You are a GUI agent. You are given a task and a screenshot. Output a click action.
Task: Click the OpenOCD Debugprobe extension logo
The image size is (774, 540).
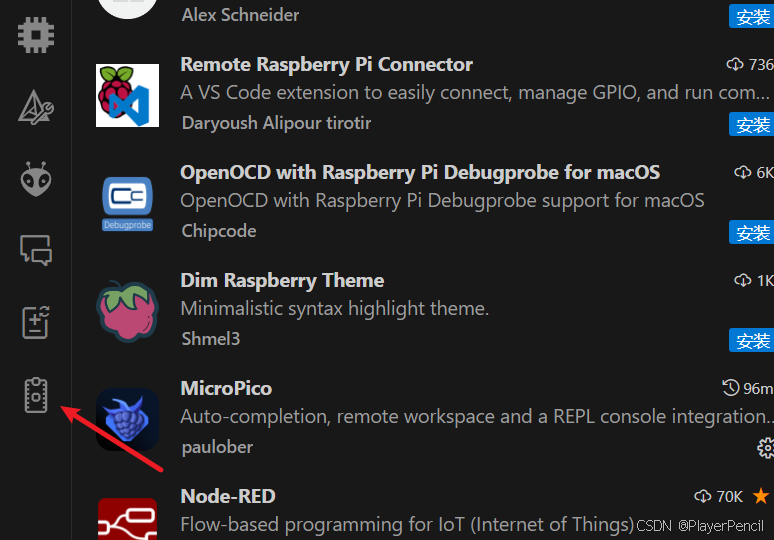127,203
